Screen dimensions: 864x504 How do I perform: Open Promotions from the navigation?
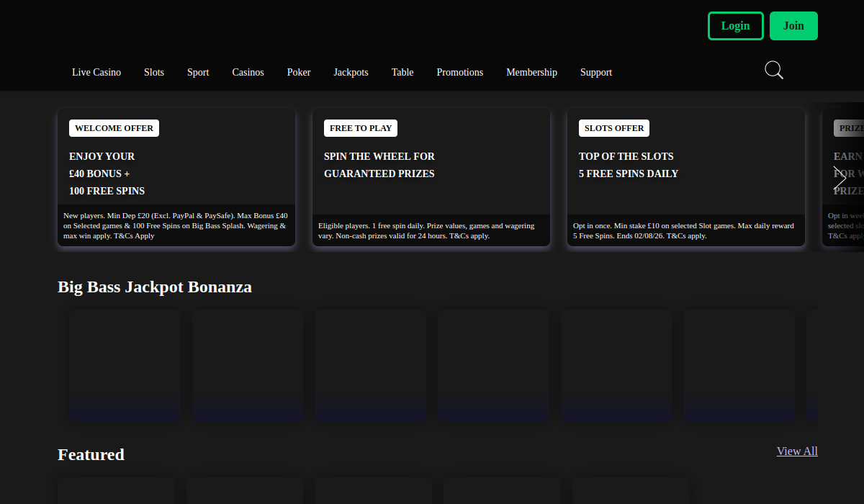[x=459, y=72]
